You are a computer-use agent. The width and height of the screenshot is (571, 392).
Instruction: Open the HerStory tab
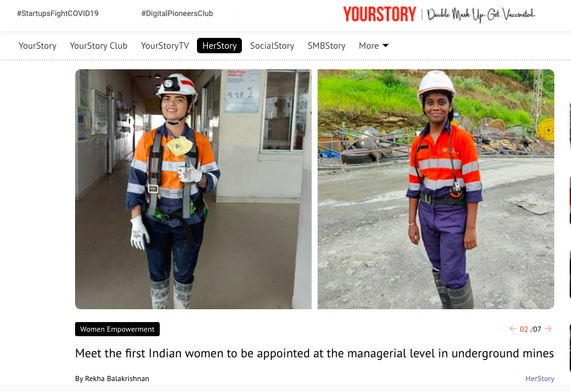tap(219, 46)
